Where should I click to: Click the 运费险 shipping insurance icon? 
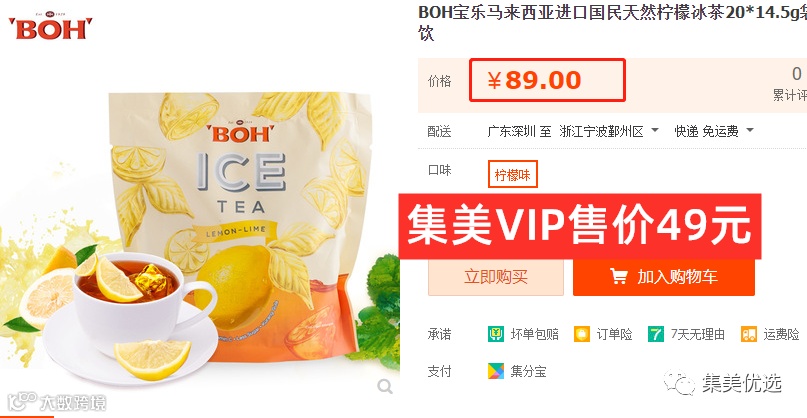(x=749, y=334)
